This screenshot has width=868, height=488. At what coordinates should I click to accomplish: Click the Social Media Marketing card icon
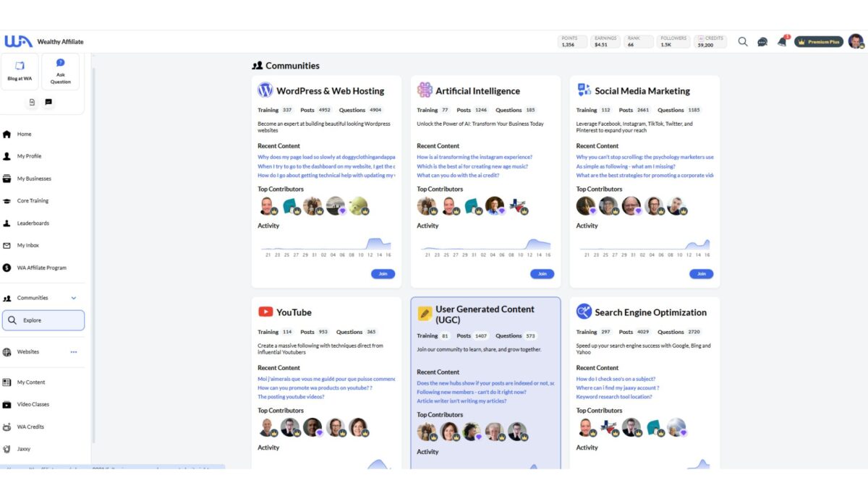coord(584,90)
